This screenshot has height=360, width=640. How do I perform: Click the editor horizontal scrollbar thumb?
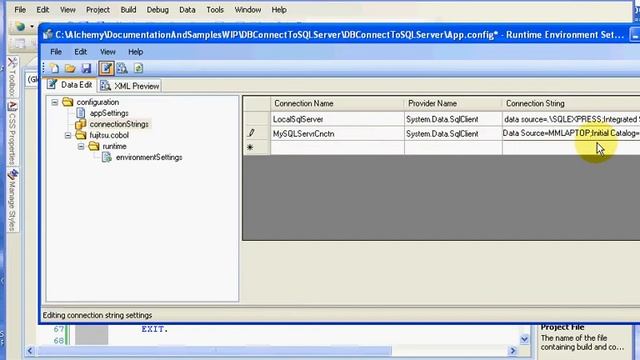(214, 351)
